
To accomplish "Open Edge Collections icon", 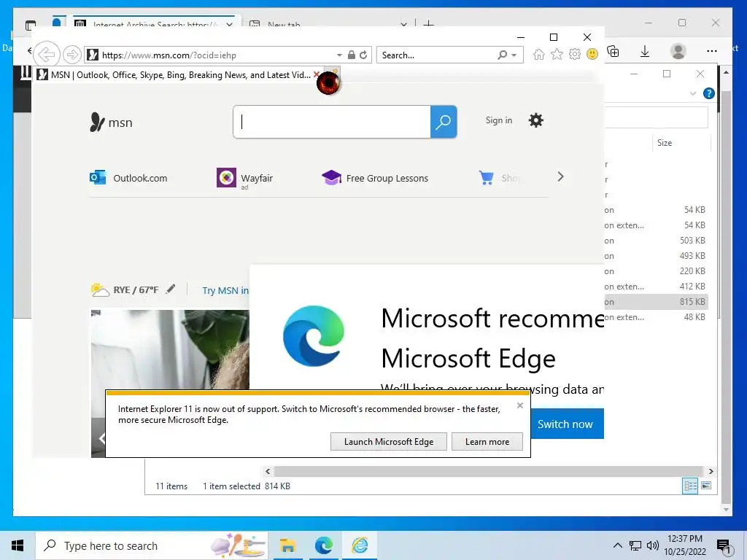I will [x=613, y=51].
